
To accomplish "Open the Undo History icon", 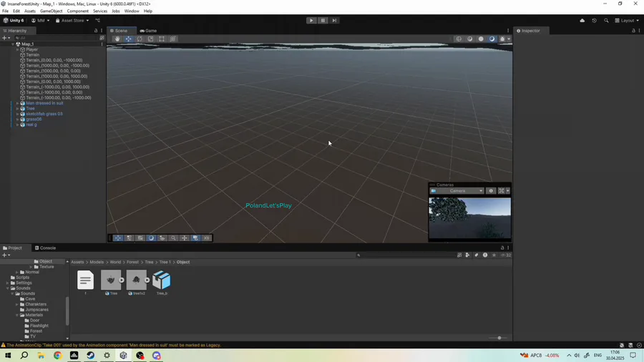I will coord(595,21).
